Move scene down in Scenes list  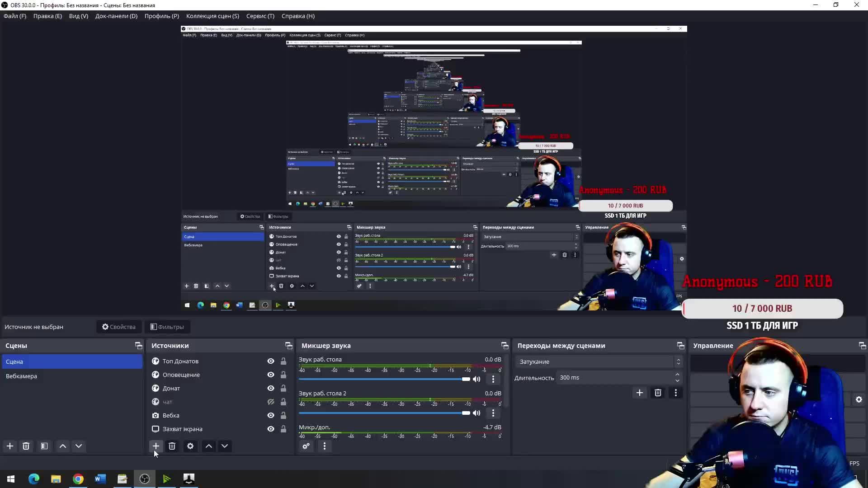tap(79, 446)
